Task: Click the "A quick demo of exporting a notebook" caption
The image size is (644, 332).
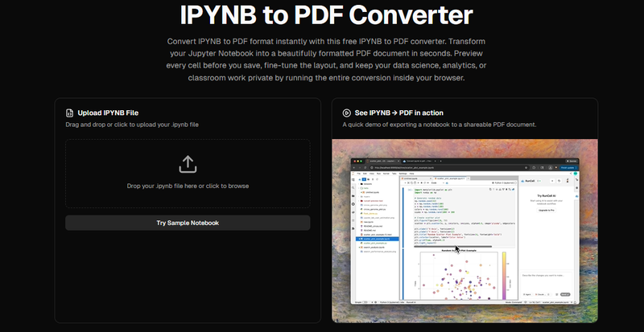Action: pos(440,125)
